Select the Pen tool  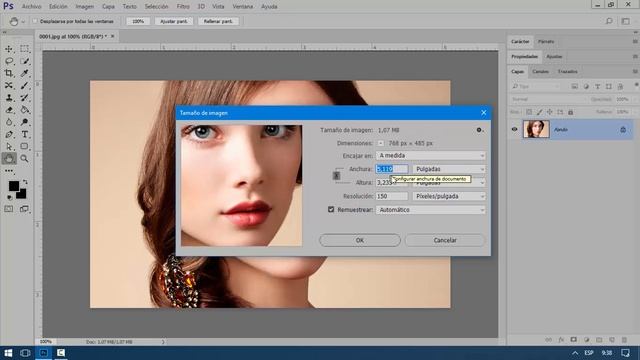click(x=9, y=134)
